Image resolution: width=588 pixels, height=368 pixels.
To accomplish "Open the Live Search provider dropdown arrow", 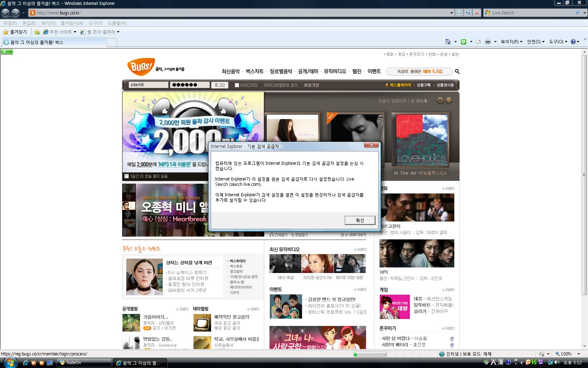I will (x=584, y=13).
